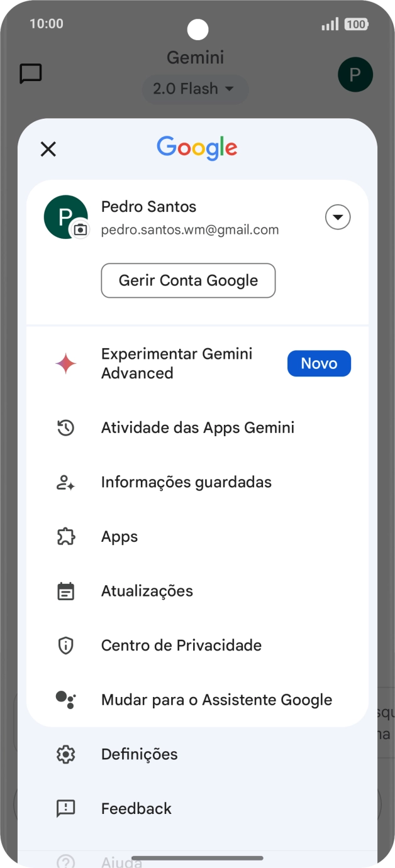Image resolution: width=395 pixels, height=868 pixels.
Task: Click the Apps puzzle icon
Action: [x=65, y=536]
